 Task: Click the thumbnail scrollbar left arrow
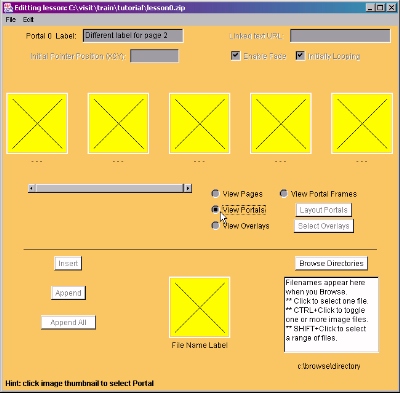click(x=32, y=188)
